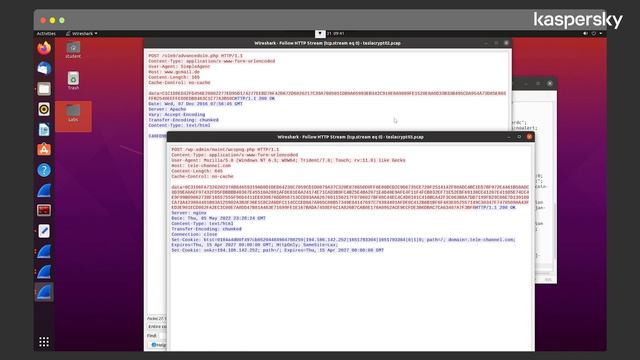This screenshot has width=640, height=360.
Task: Click the Find field in teslacrypt02 window
Action: [x=162, y=336]
